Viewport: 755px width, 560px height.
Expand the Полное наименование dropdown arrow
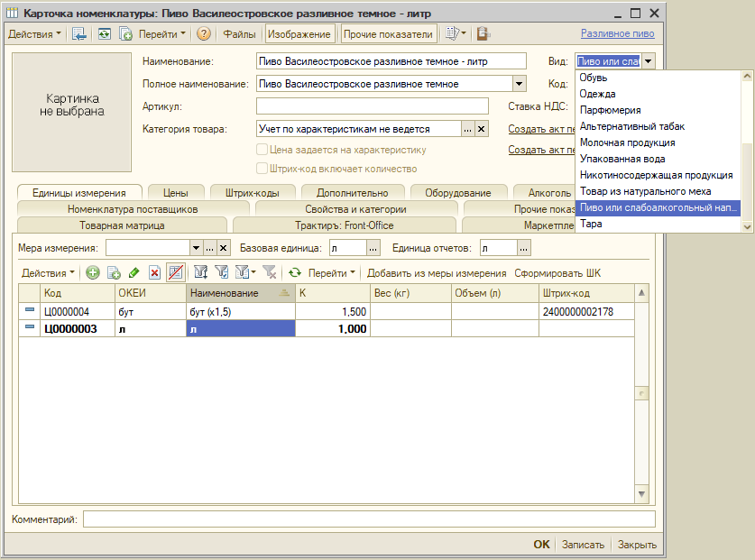[x=519, y=84]
